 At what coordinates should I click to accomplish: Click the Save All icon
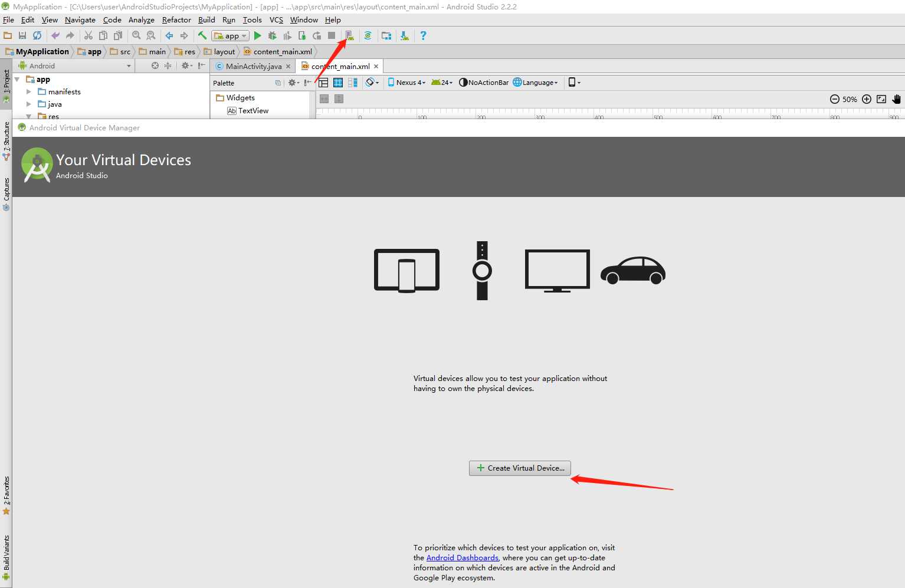[22, 35]
